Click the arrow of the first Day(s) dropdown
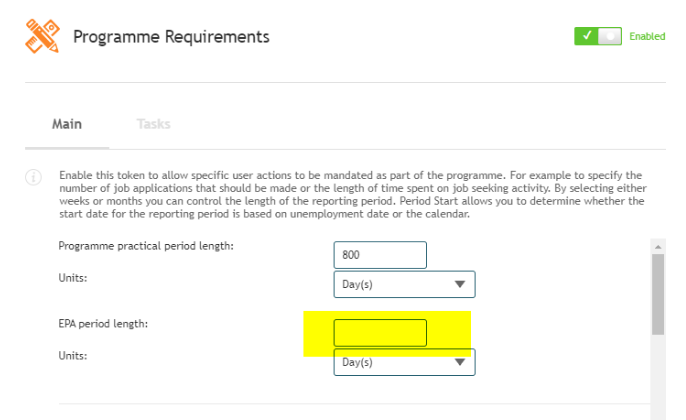Viewport: 686px width, 420px height. (459, 284)
